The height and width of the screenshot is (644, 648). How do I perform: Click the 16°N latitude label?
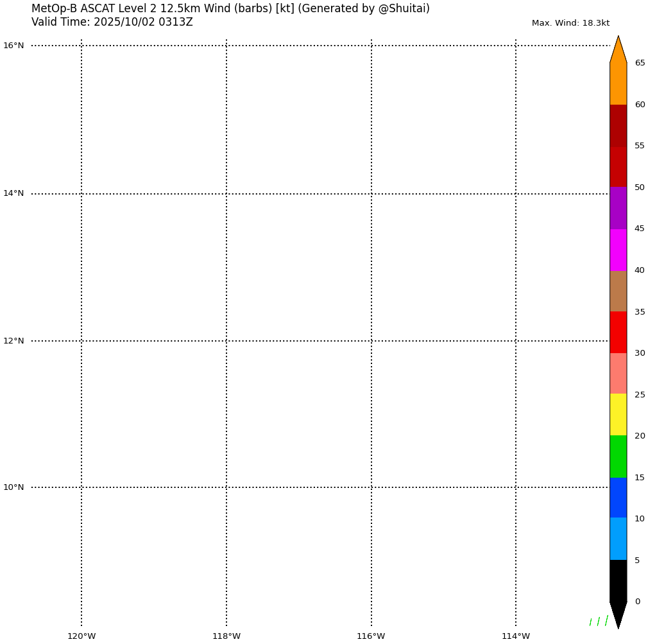13,46
